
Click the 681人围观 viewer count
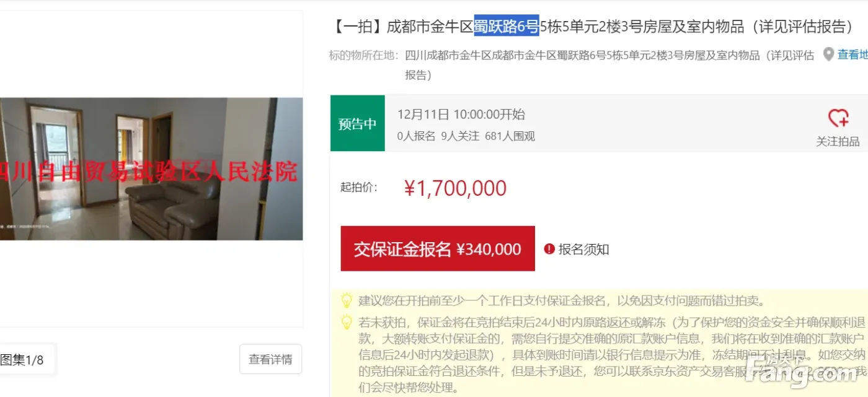510,136
